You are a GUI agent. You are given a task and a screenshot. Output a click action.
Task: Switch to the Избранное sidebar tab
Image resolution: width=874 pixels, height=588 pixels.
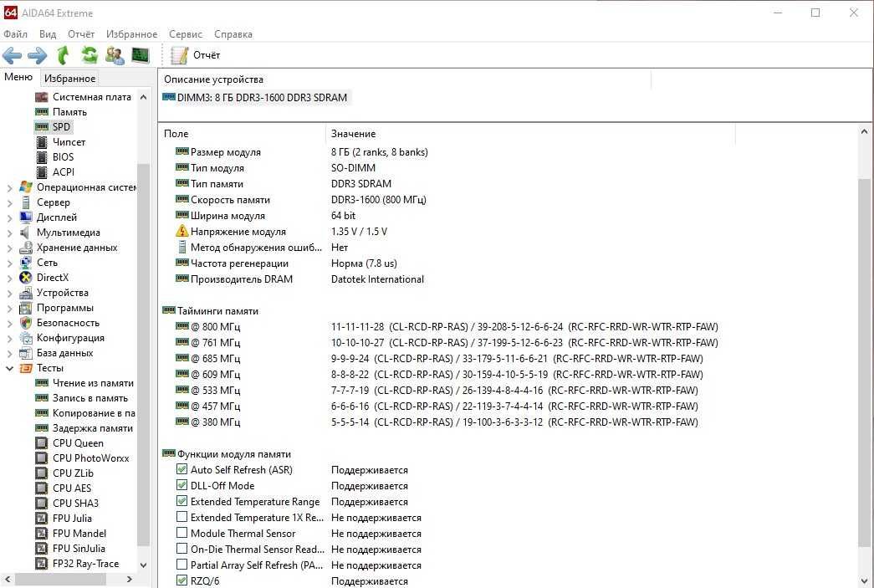69,79
